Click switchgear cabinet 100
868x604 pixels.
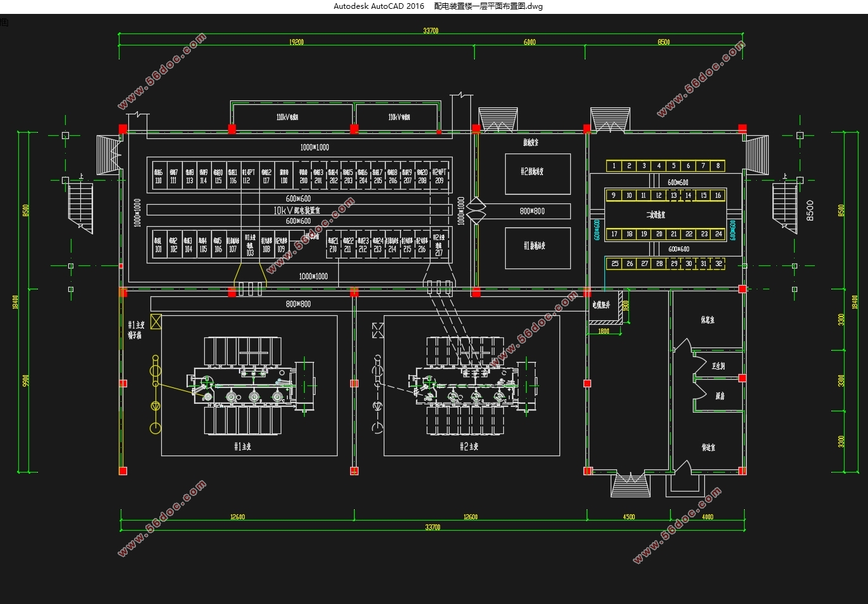(284, 176)
